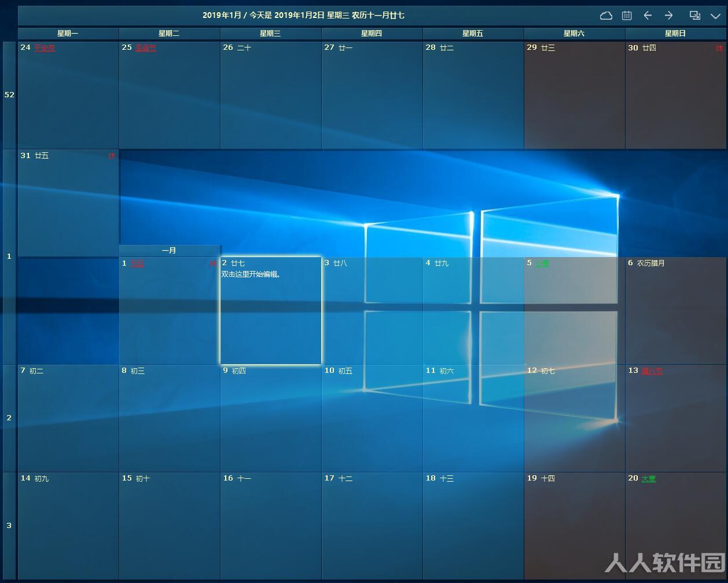Click the red 休 marker on December 30
This screenshot has width=728, height=583.
pos(720,48)
